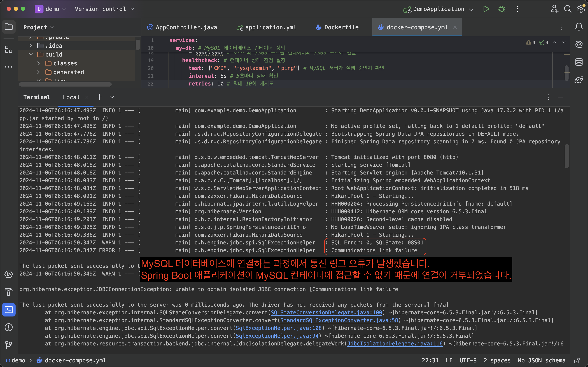Open the Problems tool window icon
Image resolution: width=588 pixels, height=367 pixels.
pos(9,327)
